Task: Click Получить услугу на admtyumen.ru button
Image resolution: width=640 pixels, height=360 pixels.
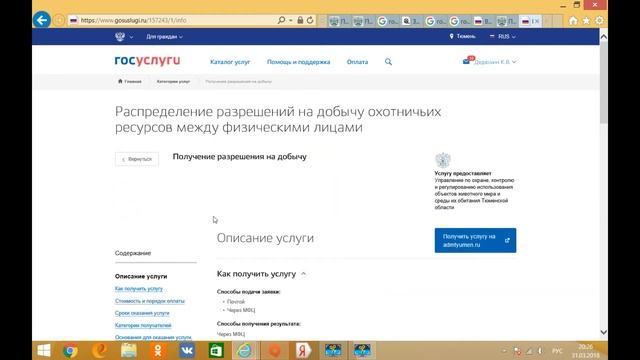Action: pyautogui.click(x=475, y=240)
